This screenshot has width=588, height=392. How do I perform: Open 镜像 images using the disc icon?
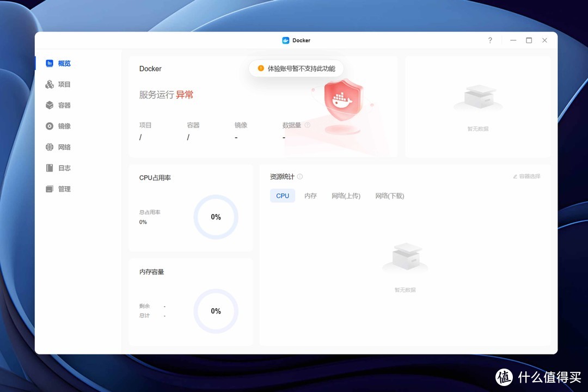click(50, 126)
